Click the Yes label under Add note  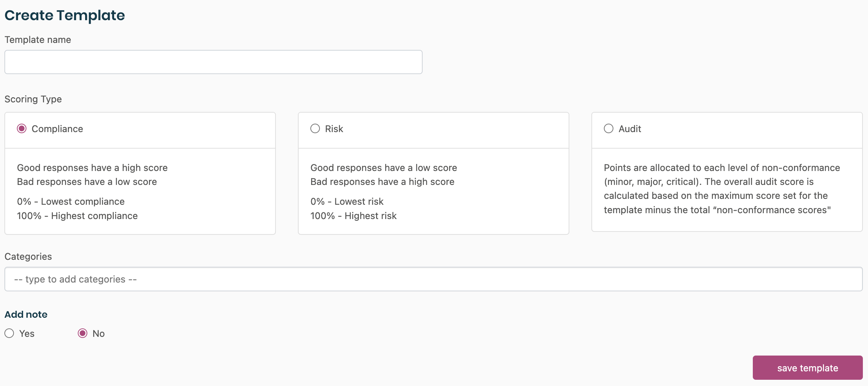tap(27, 334)
